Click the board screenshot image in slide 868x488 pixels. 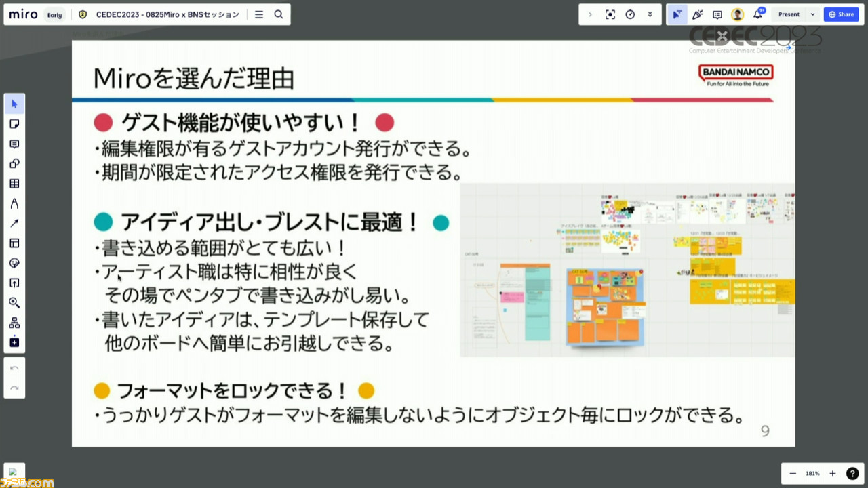(627, 270)
